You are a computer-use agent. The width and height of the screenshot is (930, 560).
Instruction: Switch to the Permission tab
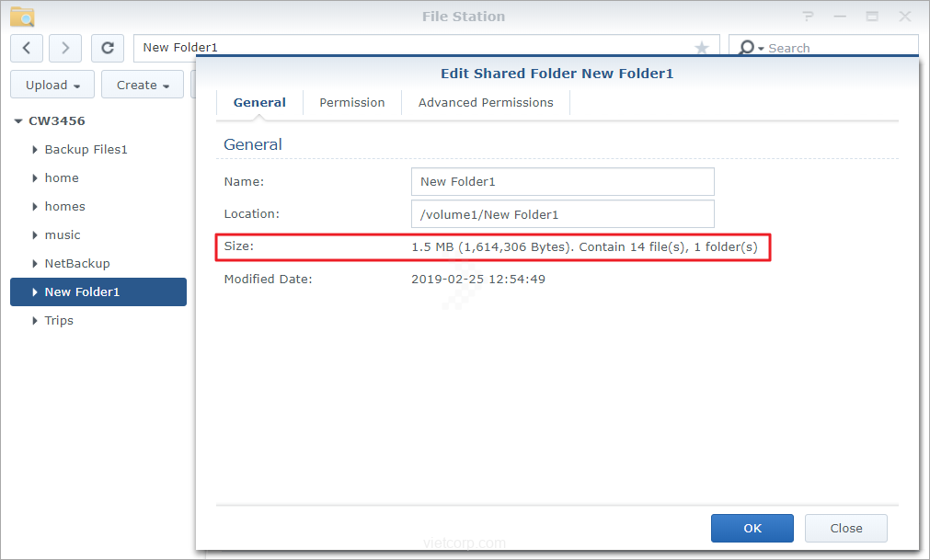pyautogui.click(x=351, y=102)
